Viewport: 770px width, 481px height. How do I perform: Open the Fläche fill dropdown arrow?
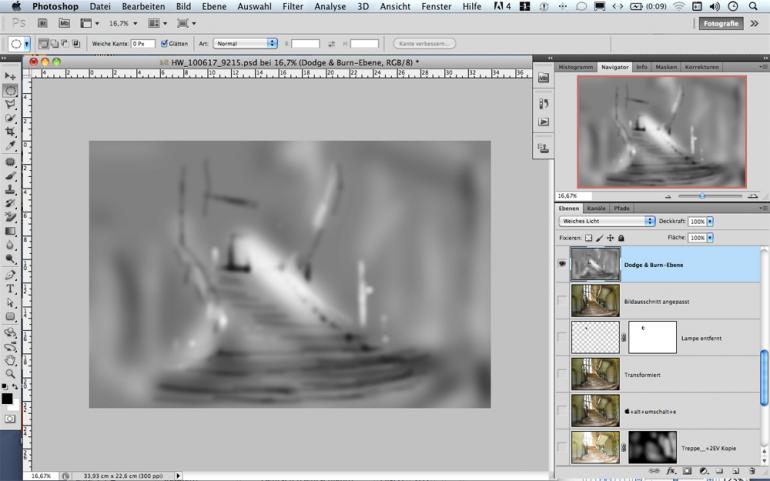pos(710,238)
